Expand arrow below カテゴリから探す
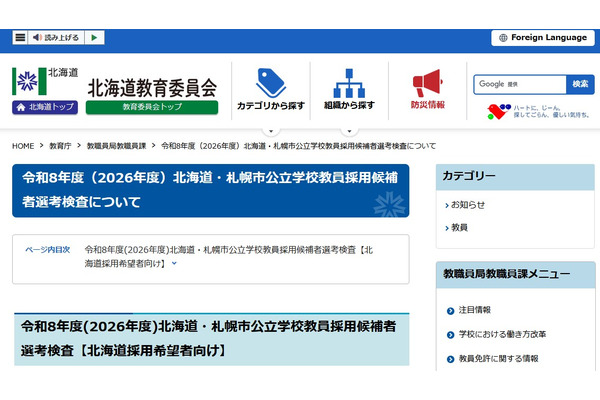The image size is (600, 400). [271, 131]
